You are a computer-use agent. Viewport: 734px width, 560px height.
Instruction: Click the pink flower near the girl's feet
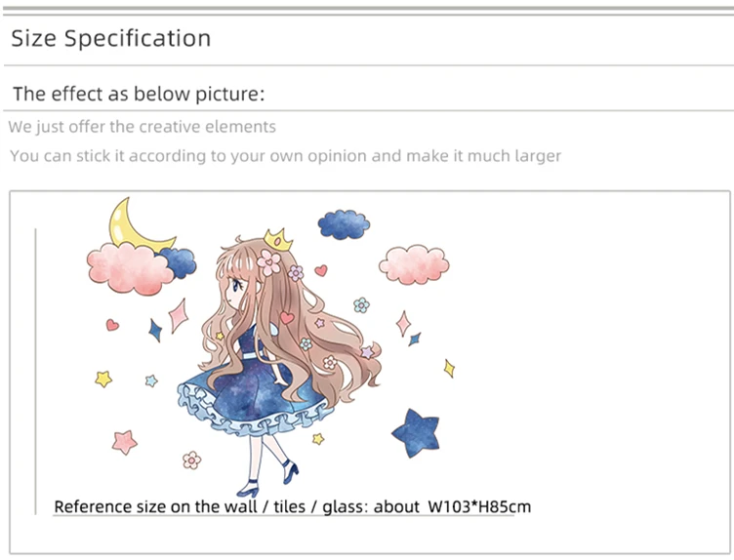click(x=191, y=460)
